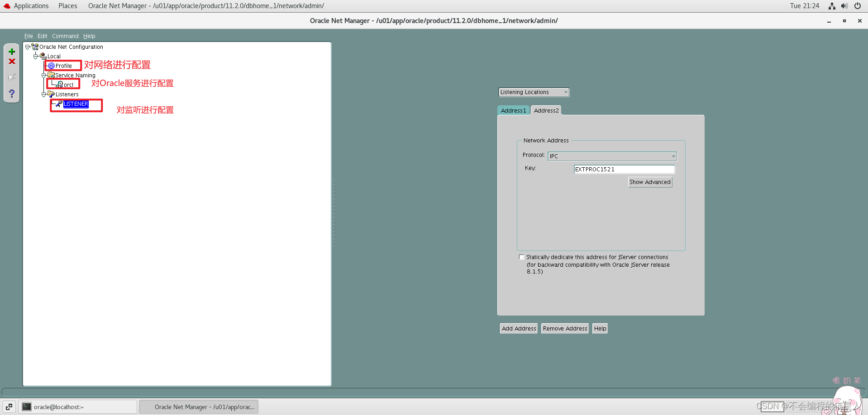
Task: Click the Service Naming folder icon
Action: tap(51, 75)
